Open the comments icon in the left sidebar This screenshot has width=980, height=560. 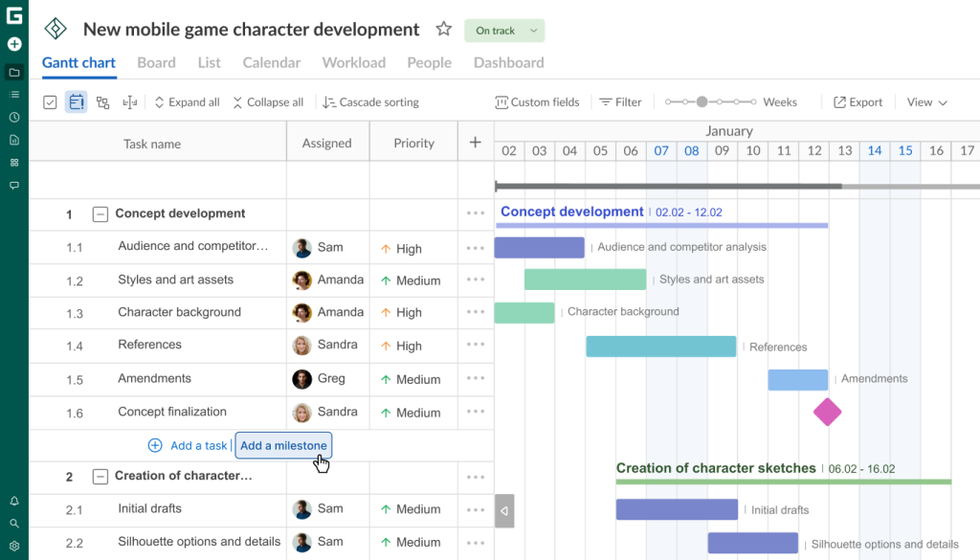(13, 185)
